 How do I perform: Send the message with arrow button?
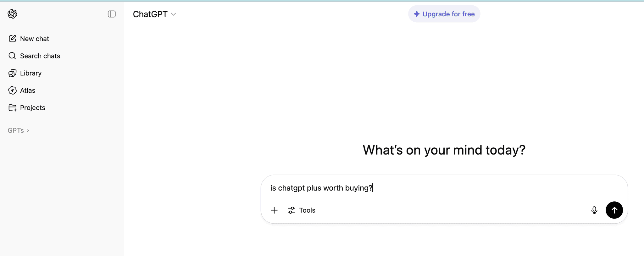click(x=614, y=210)
